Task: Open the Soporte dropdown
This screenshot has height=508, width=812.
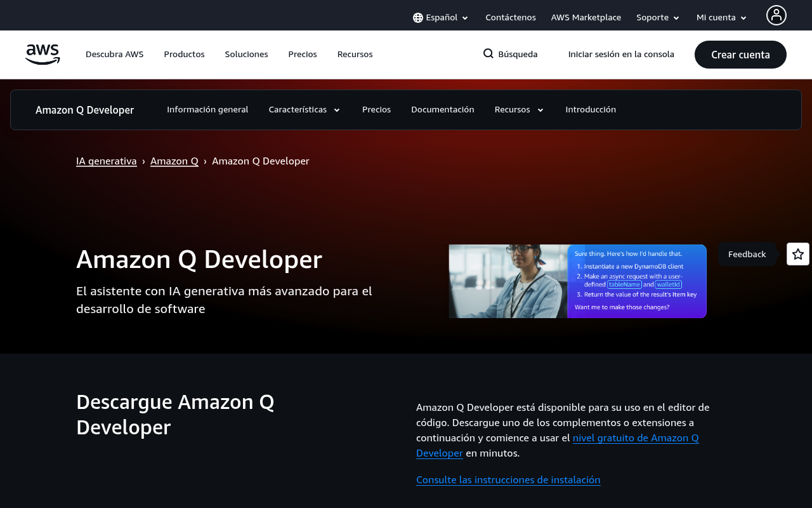Action: (654, 17)
